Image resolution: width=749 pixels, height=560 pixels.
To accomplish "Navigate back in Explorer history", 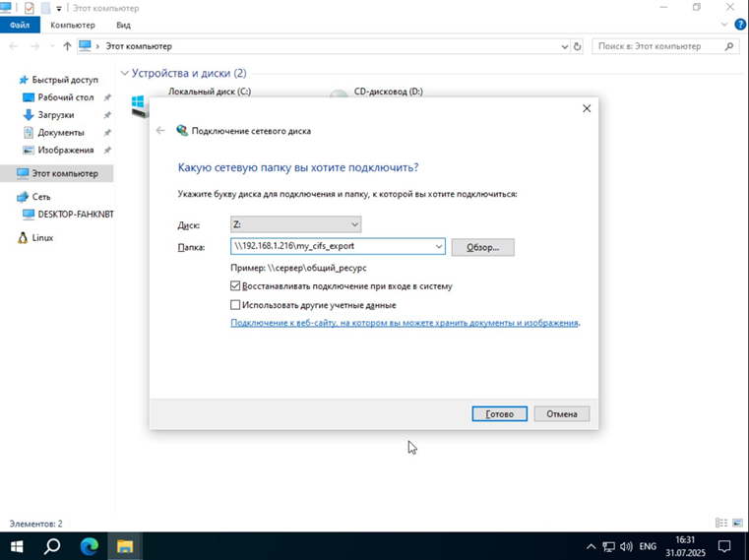I will 14,46.
